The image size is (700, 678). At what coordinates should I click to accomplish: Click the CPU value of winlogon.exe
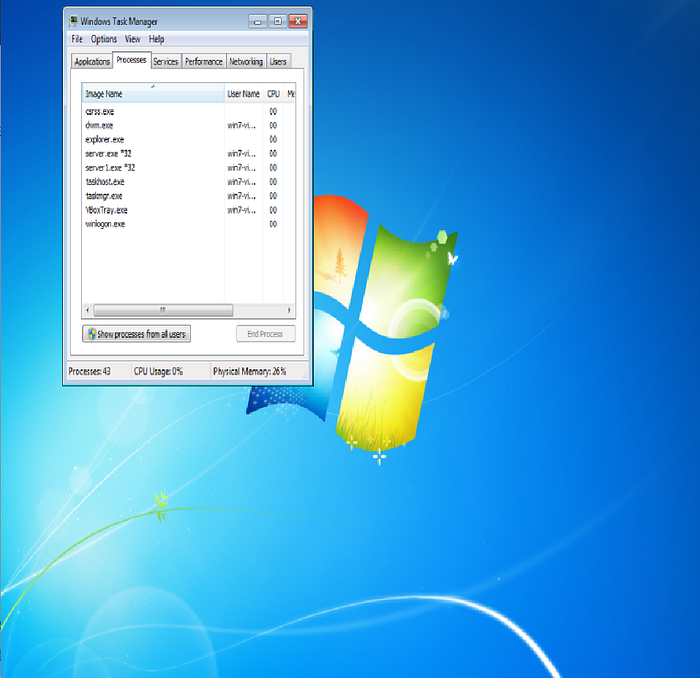point(273,224)
